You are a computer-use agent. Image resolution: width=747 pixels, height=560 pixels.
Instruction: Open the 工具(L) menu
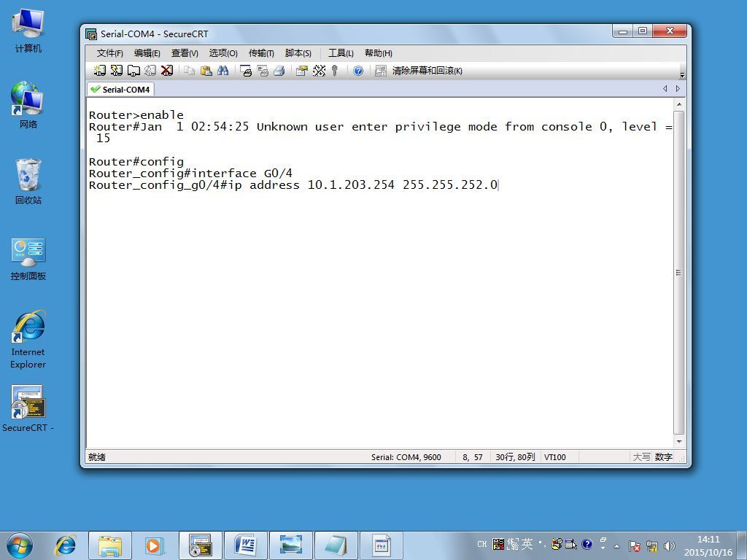pyautogui.click(x=341, y=52)
